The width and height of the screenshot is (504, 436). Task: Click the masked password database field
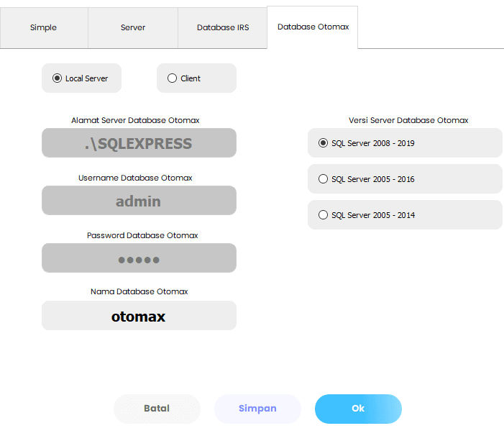(139, 258)
